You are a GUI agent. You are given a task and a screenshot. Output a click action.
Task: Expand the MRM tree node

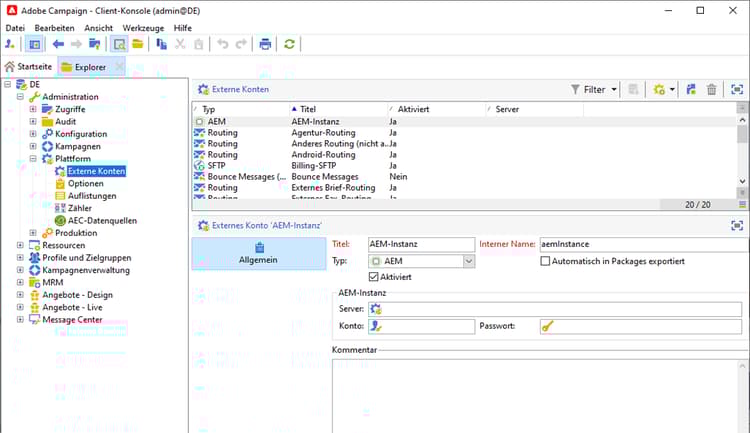click(x=20, y=282)
